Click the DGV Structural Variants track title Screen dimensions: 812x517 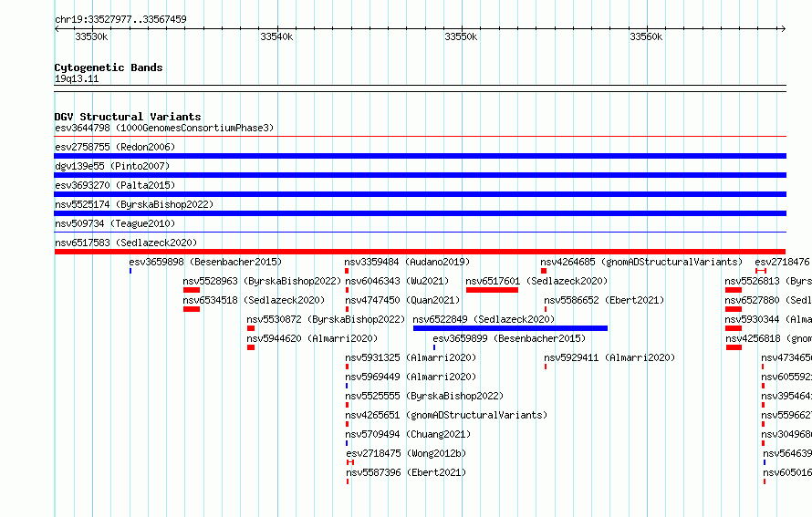pos(128,117)
